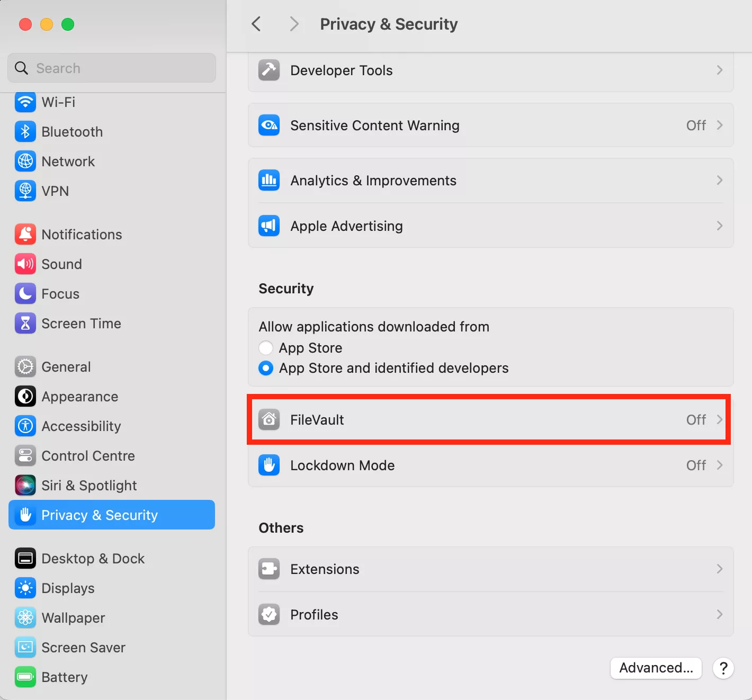
Task: Open help with the question mark button
Action: click(723, 668)
